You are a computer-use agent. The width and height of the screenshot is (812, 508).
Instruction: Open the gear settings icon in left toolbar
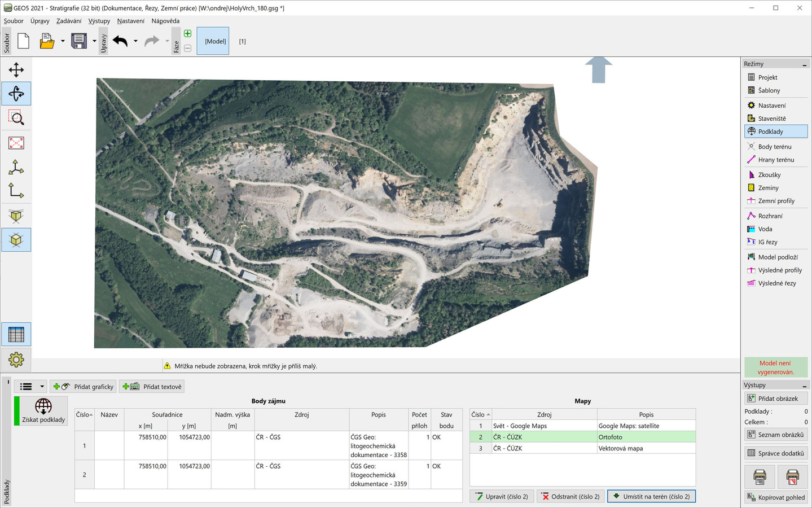(16, 360)
